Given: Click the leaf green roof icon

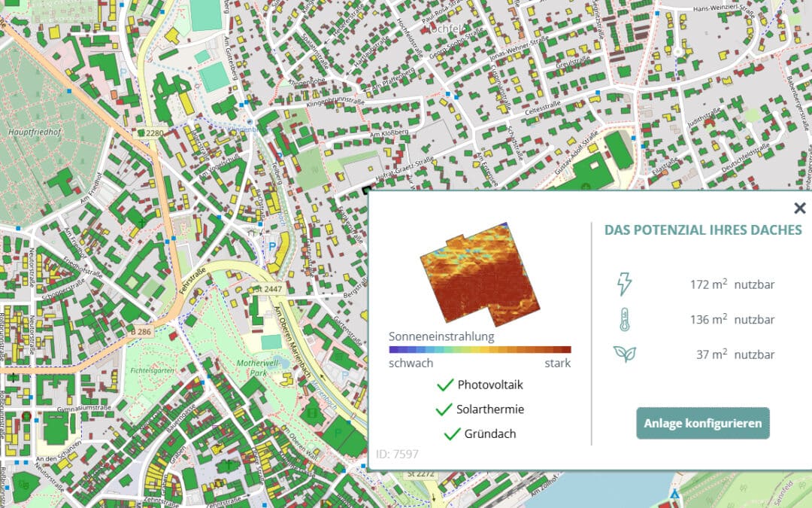Looking at the screenshot, I should [x=624, y=354].
